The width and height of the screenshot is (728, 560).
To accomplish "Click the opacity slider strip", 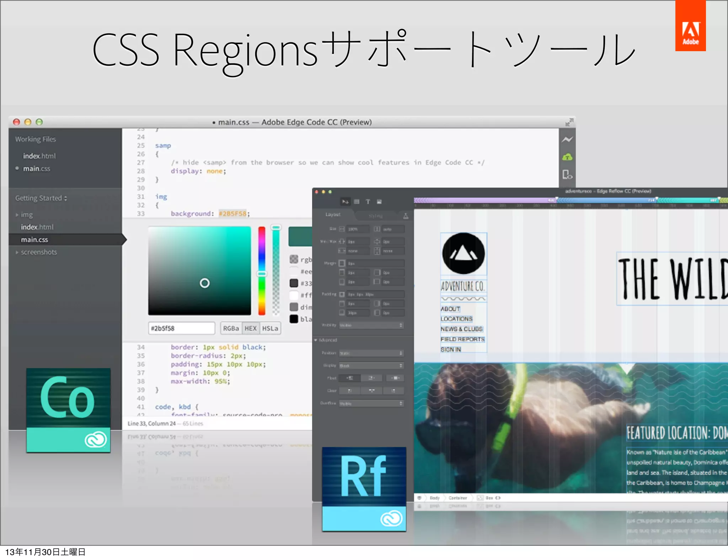I will click(x=276, y=271).
